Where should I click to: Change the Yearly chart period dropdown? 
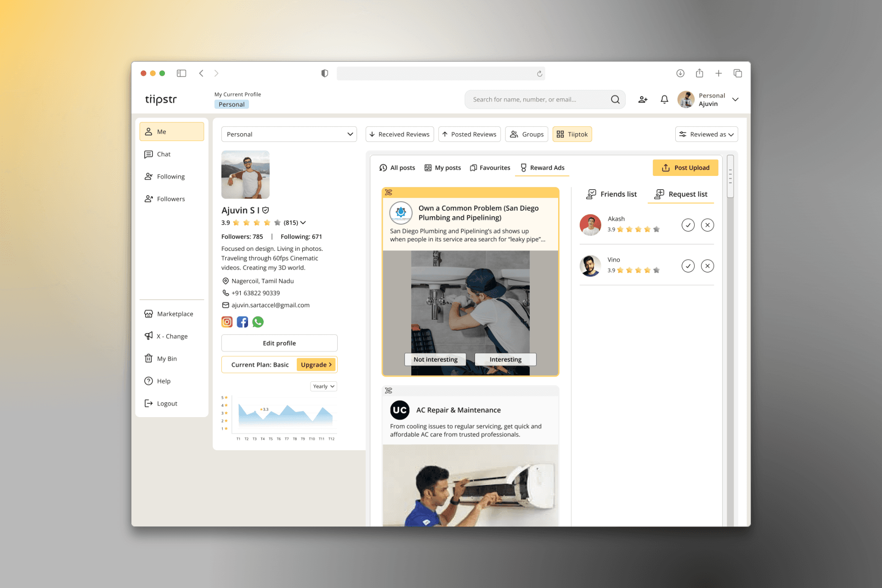pyautogui.click(x=323, y=386)
